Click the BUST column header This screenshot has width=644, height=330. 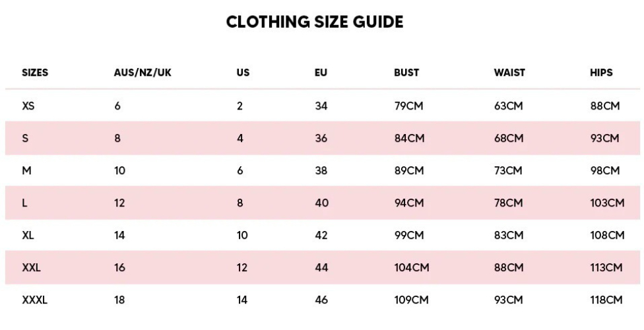pos(406,73)
